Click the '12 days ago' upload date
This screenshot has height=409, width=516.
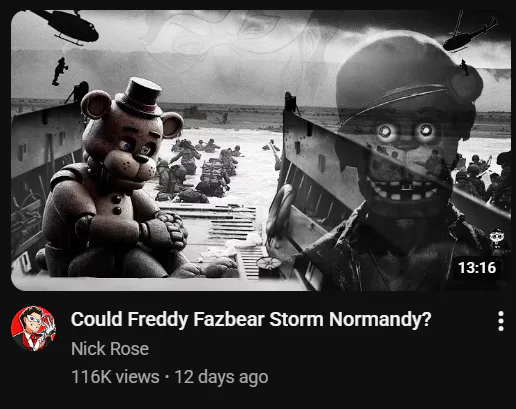click(221, 377)
